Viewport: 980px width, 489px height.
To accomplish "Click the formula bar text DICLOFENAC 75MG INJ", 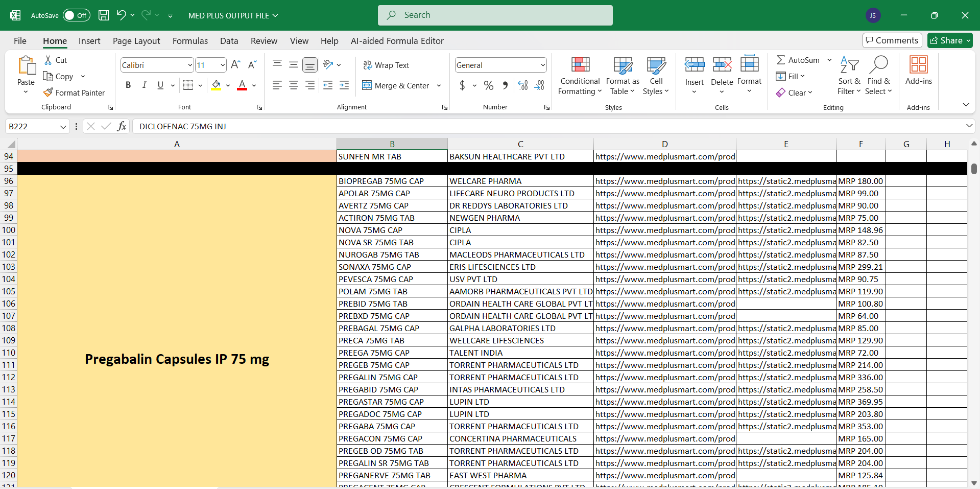I will 182,126.
